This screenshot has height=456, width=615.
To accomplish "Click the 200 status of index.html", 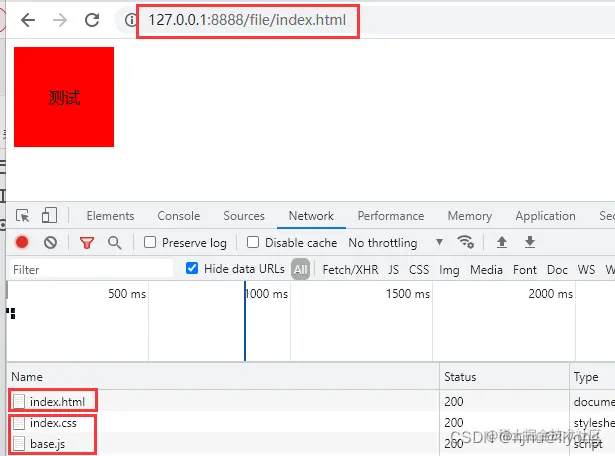I will pos(454,401).
